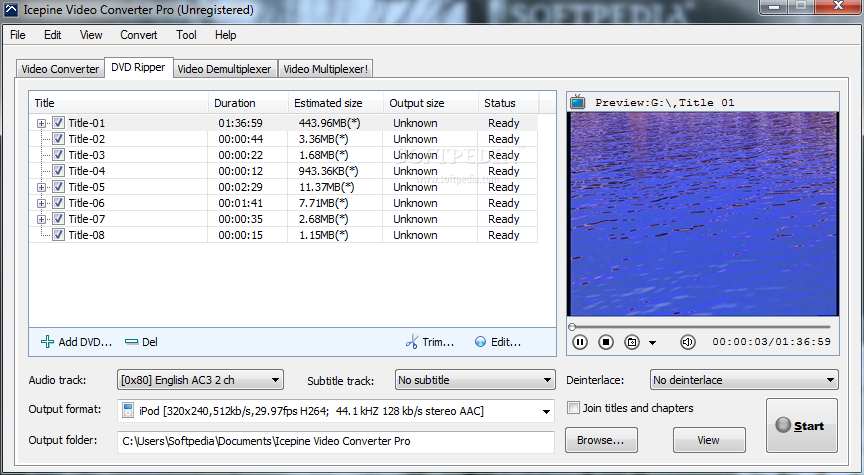Click the Del label
864x475 pixels.
point(150,342)
